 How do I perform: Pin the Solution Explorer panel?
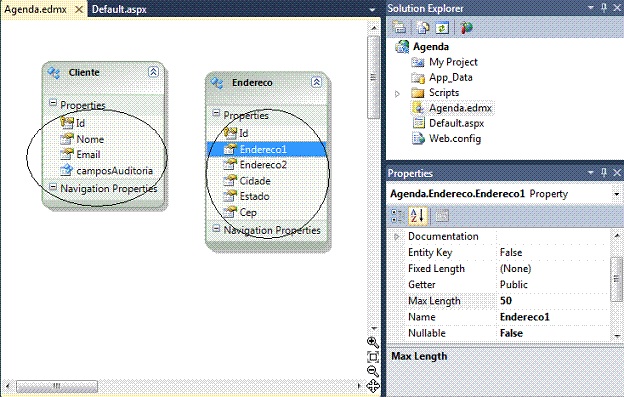pos(604,8)
